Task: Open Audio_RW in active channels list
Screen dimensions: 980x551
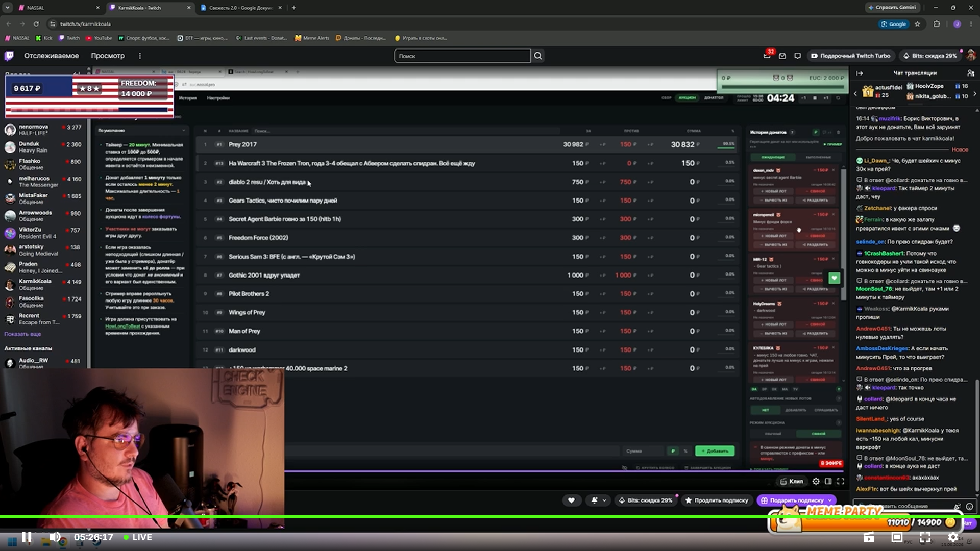Action: pos(43,363)
